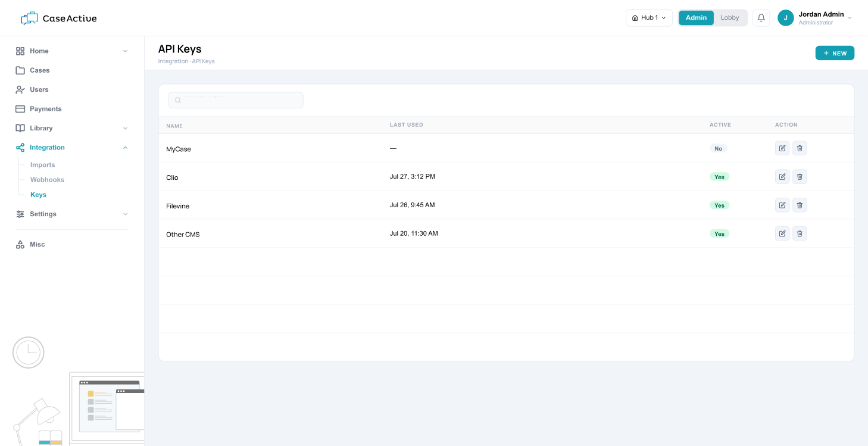
Task: Go to Webhooks under Integration
Action: 47,180
